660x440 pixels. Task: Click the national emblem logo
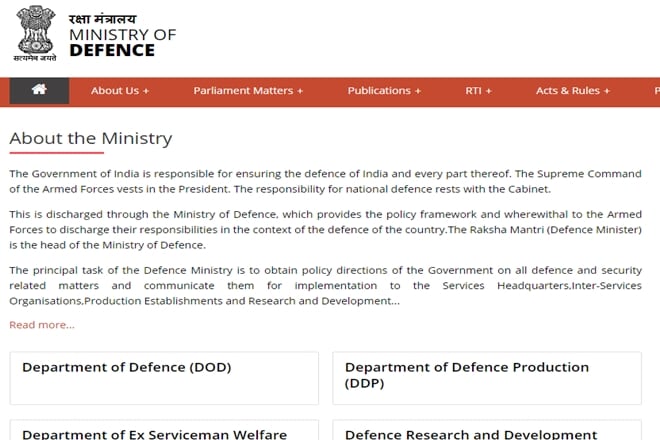pyautogui.click(x=35, y=34)
